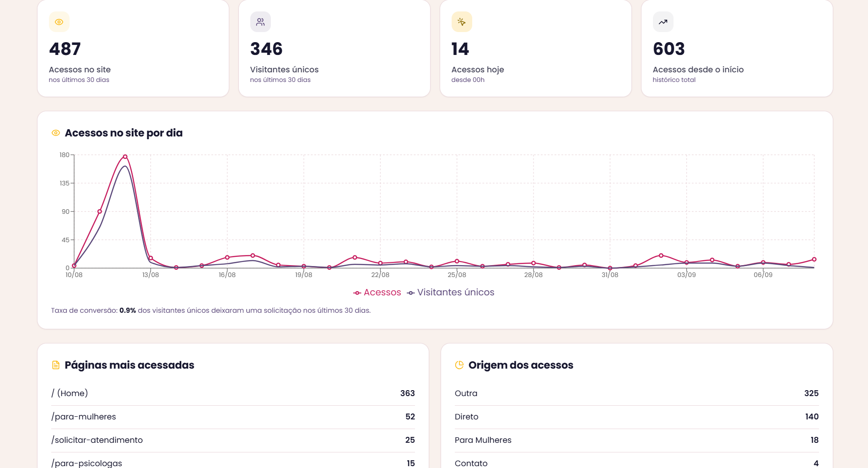Click the 140 count for Direto
This screenshot has height=468, width=868.
[x=812, y=417]
